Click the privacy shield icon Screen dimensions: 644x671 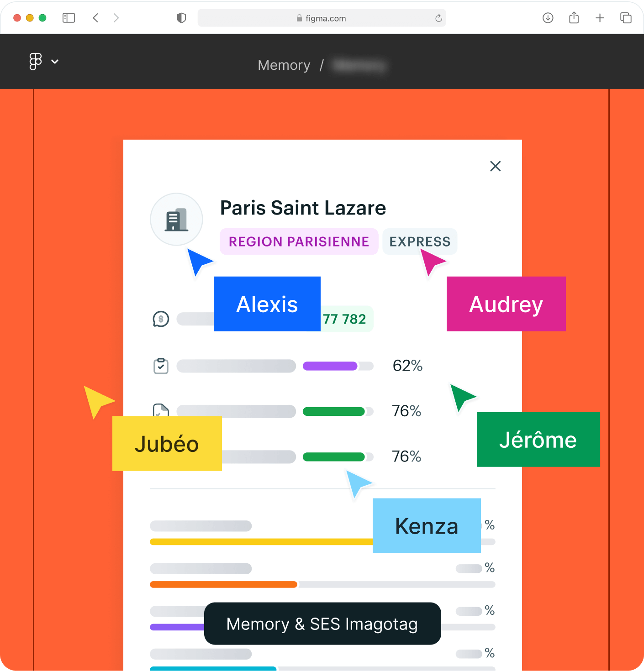point(181,18)
